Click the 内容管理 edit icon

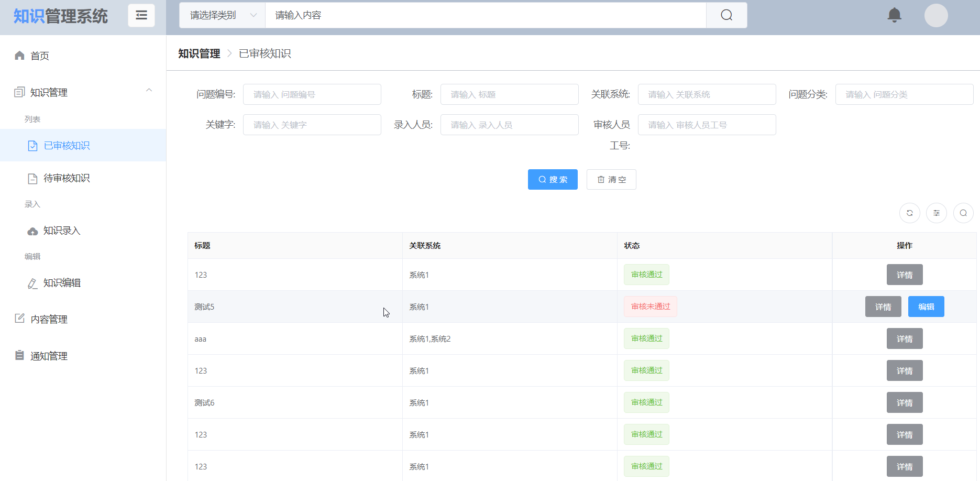pos(19,319)
